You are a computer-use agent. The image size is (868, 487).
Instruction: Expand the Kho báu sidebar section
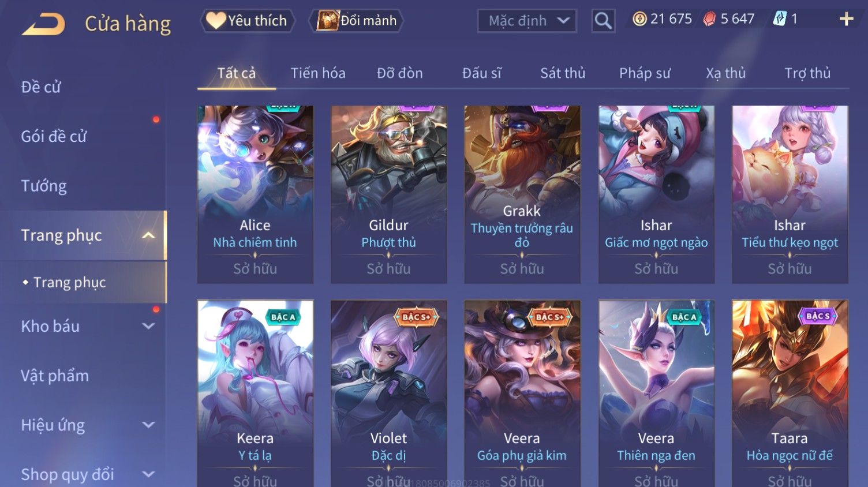click(148, 326)
